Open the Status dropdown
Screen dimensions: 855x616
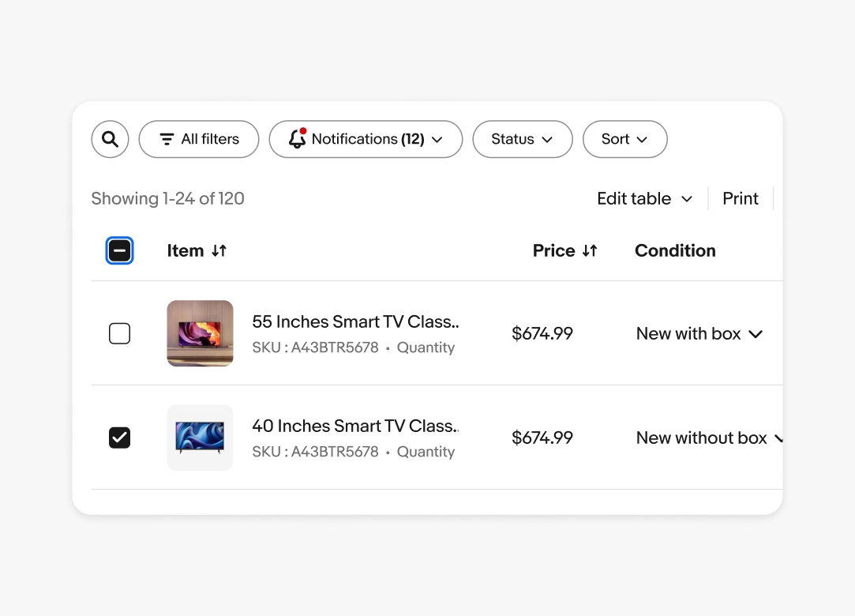click(522, 139)
